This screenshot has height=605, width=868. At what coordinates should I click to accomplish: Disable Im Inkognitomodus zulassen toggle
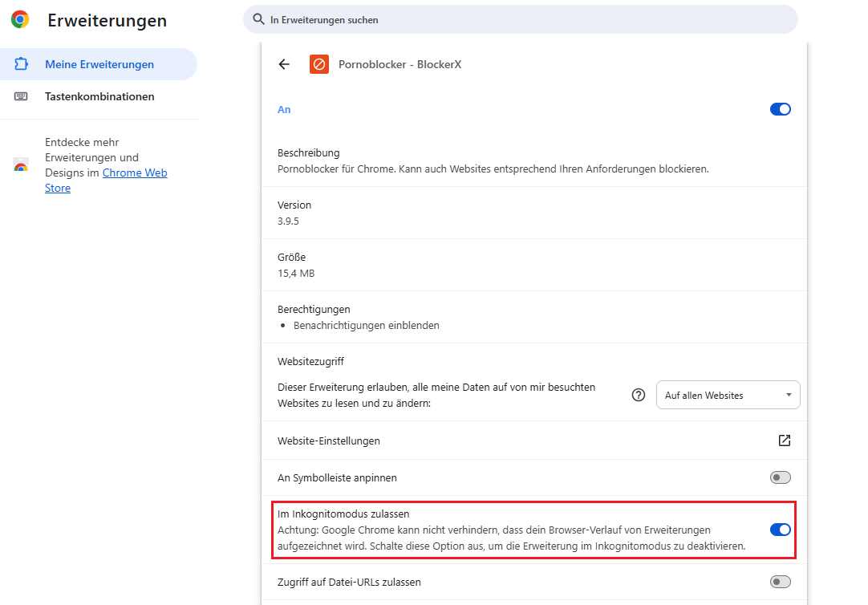(781, 530)
